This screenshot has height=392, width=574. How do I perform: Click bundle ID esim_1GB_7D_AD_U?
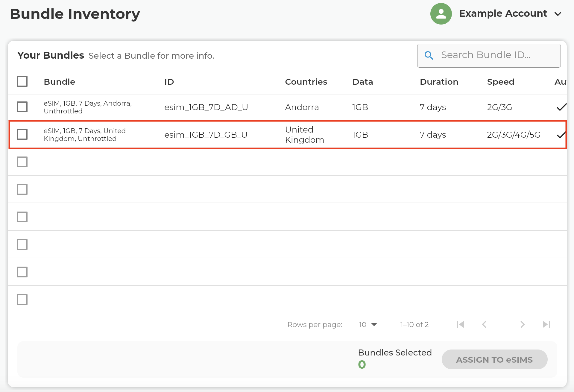point(206,107)
